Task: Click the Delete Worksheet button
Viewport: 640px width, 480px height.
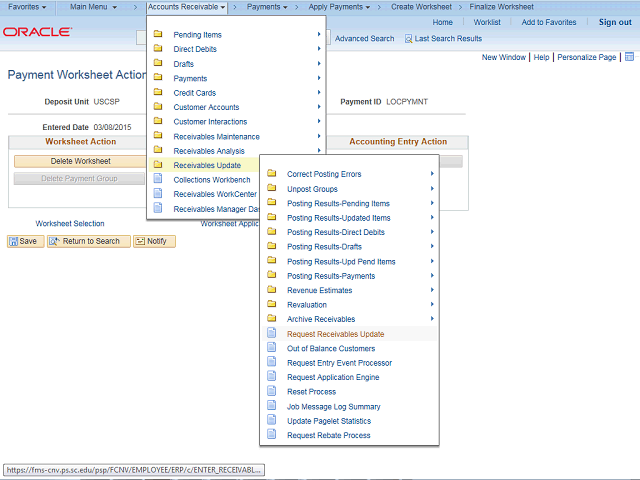Action: [80, 161]
